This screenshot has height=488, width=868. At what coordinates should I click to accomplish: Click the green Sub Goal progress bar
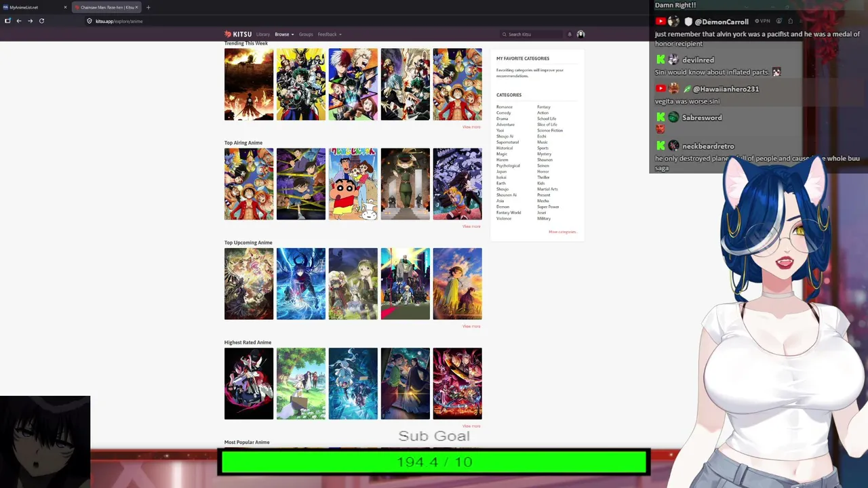(434, 462)
